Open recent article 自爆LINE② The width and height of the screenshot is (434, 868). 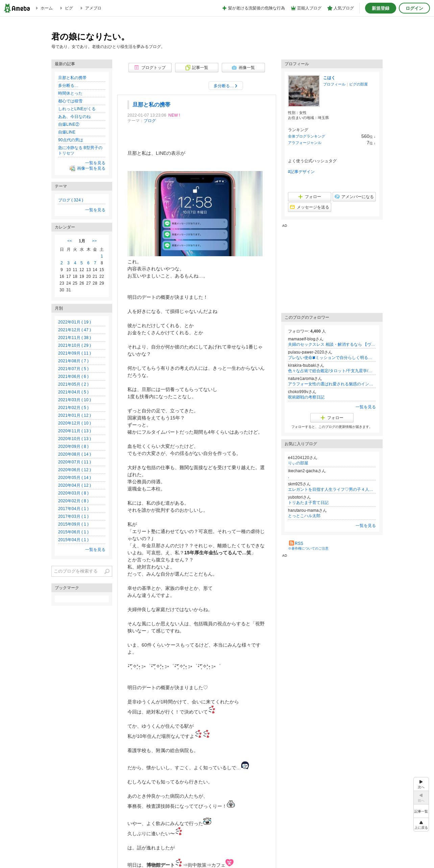pos(69,124)
